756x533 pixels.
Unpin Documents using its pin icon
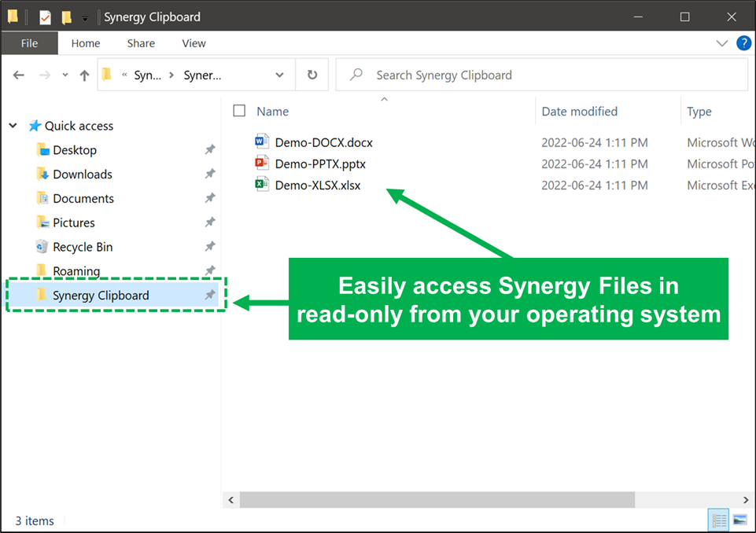(x=210, y=198)
